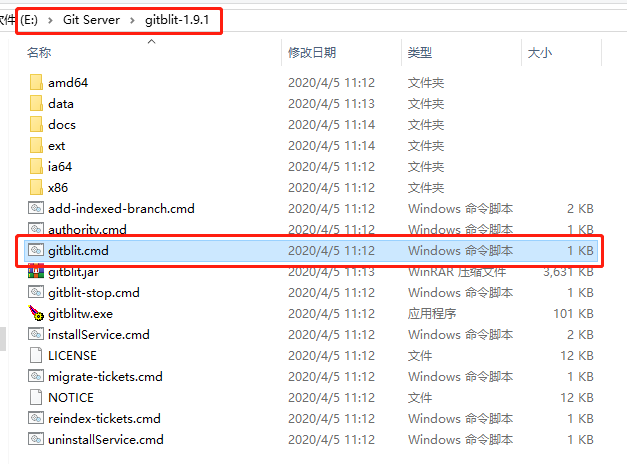Select the gitblit-stop.cmd file name
627x464 pixels.
tap(94, 292)
